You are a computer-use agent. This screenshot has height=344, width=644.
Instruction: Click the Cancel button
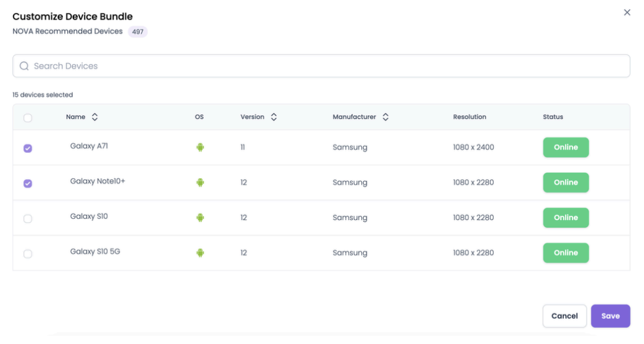click(565, 316)
